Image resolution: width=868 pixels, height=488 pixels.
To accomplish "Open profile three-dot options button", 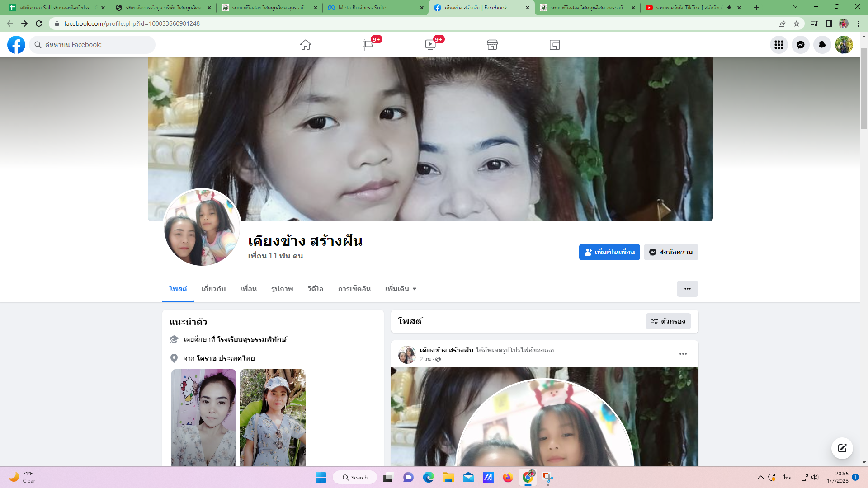I will (x=687, y=289).
